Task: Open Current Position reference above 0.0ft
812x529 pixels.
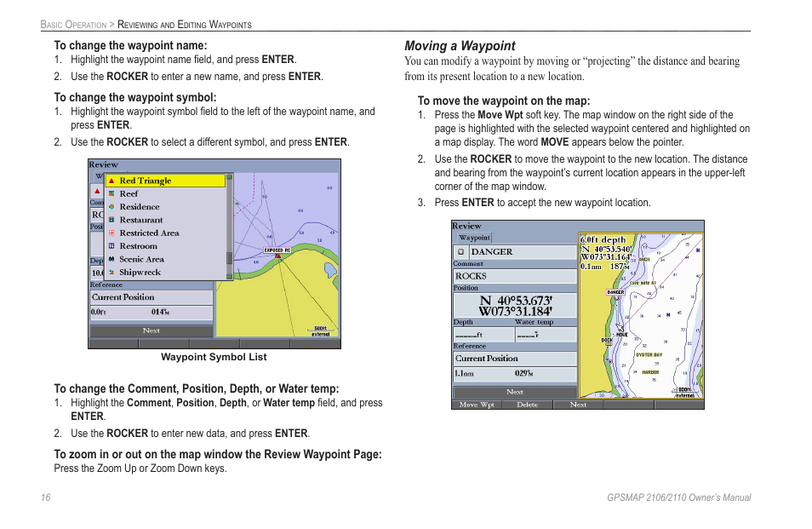Action: point(152,297)
